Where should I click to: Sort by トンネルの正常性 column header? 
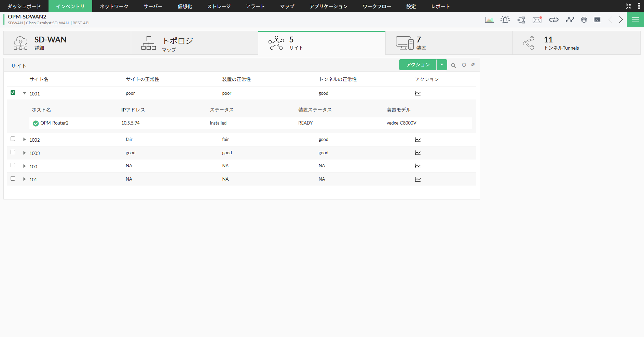click(x=338, y=79)
